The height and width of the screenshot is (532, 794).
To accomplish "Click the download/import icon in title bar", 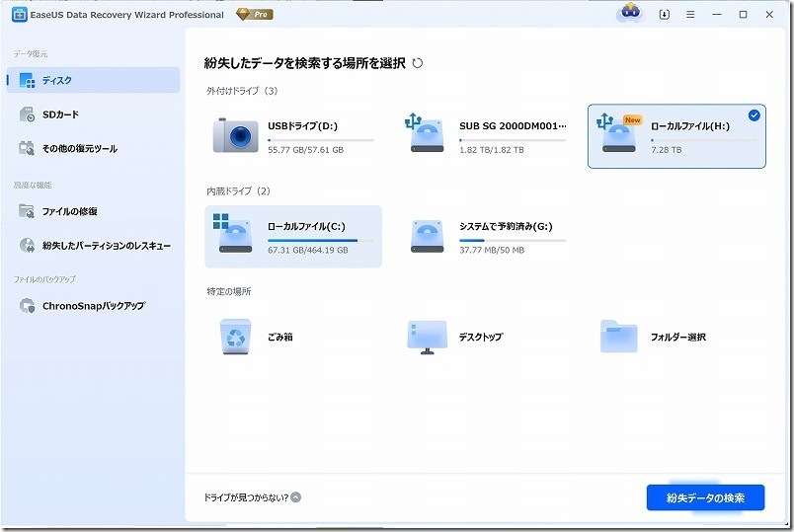I will (664, 15).
